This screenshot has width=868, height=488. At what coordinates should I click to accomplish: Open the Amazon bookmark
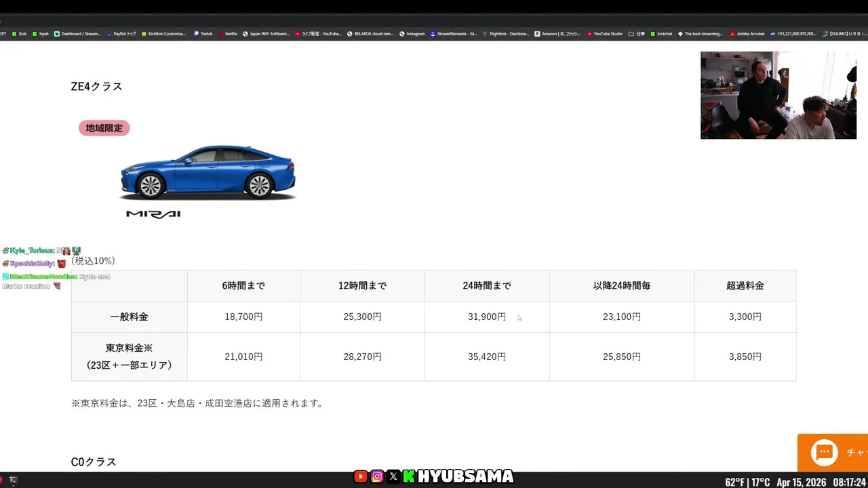[x=557, y=33]
